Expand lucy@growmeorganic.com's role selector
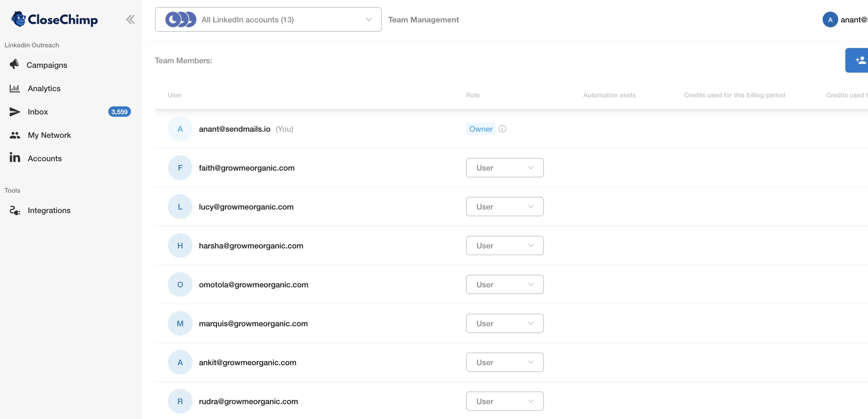 click(x=504, y=207)
